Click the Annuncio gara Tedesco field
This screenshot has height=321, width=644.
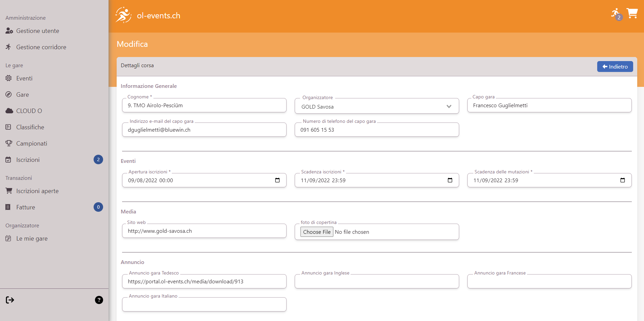pos(204,281)
